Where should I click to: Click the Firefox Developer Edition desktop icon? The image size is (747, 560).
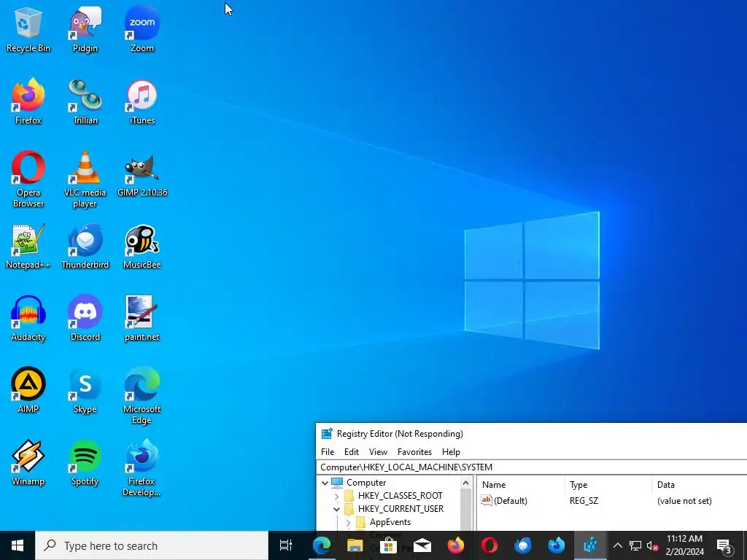point(142,469)
